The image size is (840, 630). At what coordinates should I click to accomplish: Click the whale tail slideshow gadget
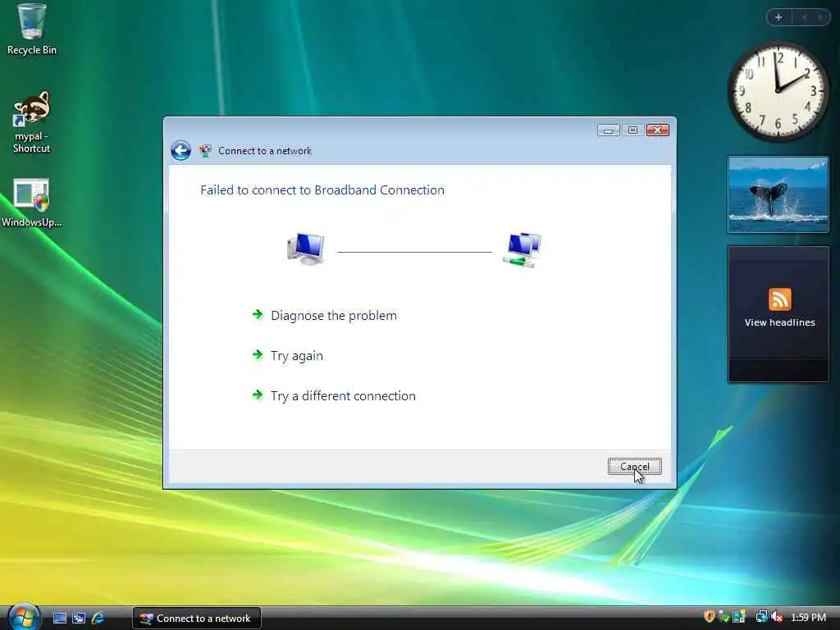(778, 195)
